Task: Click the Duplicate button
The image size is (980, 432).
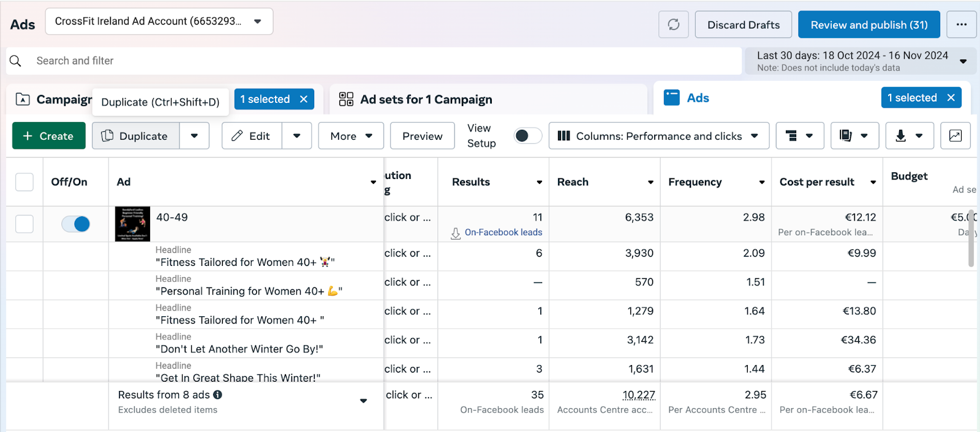Action: 136,135
